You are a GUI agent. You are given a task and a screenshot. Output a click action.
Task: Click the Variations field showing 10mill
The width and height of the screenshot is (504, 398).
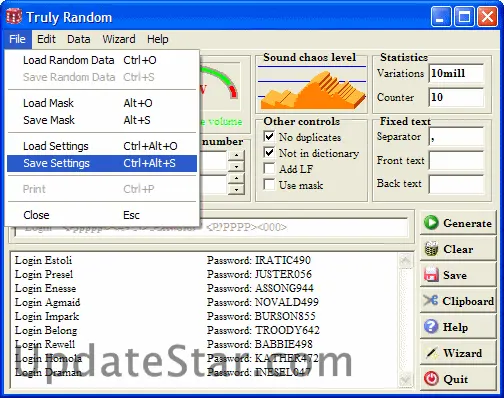(456, 73)
